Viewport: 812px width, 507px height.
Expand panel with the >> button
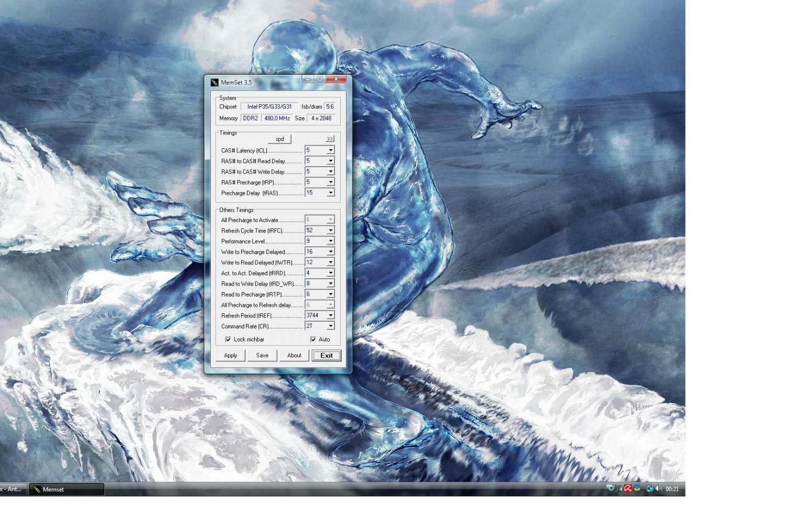(x=330, y=139)
